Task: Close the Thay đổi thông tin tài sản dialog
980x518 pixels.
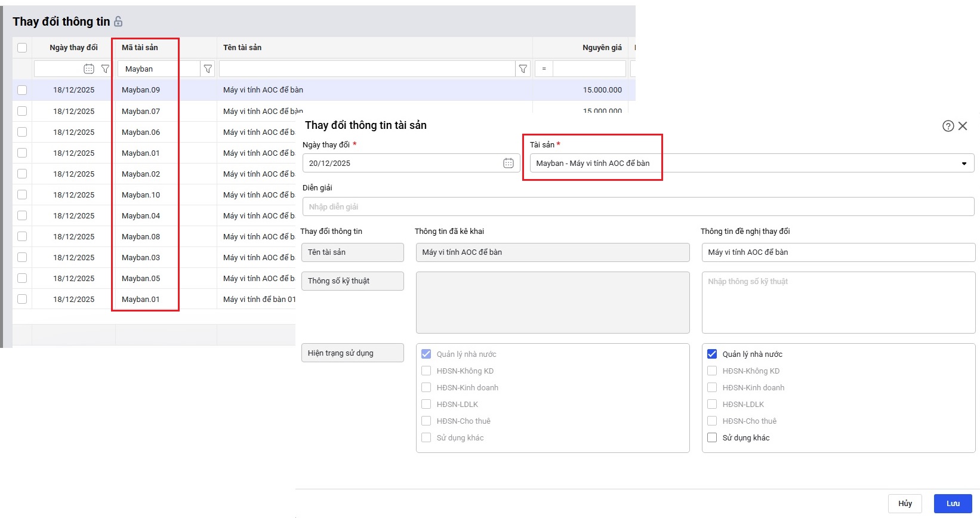Action: point(963,126)
